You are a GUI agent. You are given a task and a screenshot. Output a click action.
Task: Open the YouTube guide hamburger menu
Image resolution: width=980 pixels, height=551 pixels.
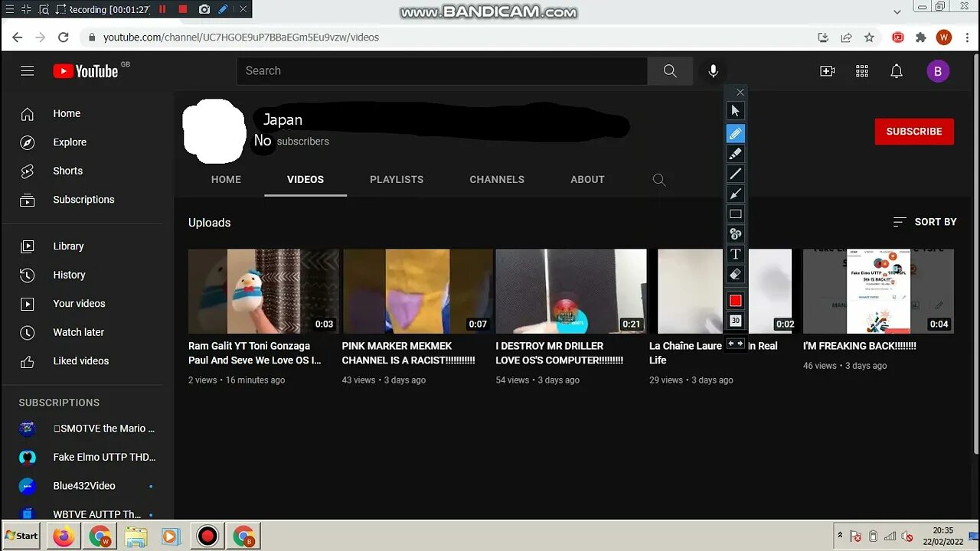pos(28,71)
